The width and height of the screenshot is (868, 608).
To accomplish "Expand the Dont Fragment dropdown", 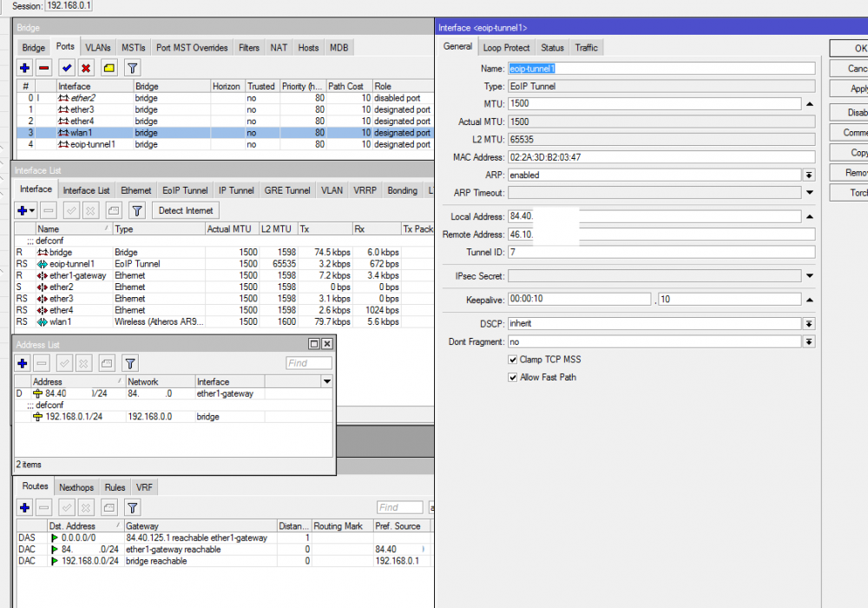I will click(808, 340).
